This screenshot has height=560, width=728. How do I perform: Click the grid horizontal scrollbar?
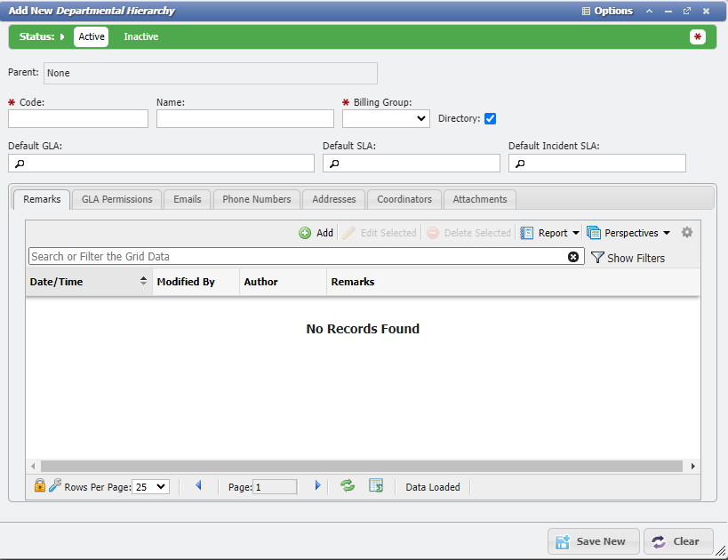(x=361, y=466)
